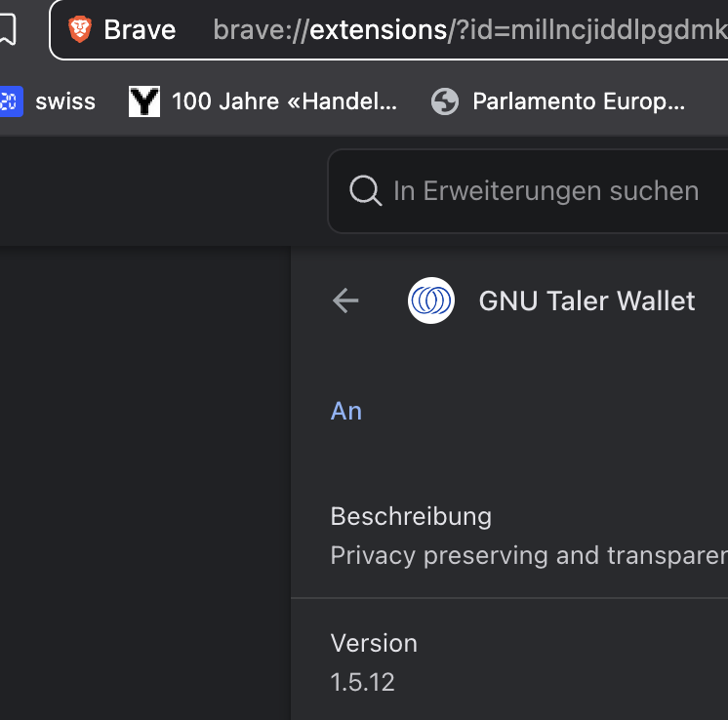Go back using the left arrow

tap(345, 300)
